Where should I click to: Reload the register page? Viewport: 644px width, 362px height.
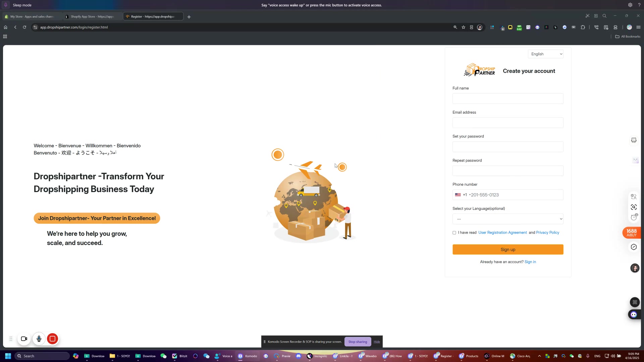pyautogui.click(x=24, y=27)
